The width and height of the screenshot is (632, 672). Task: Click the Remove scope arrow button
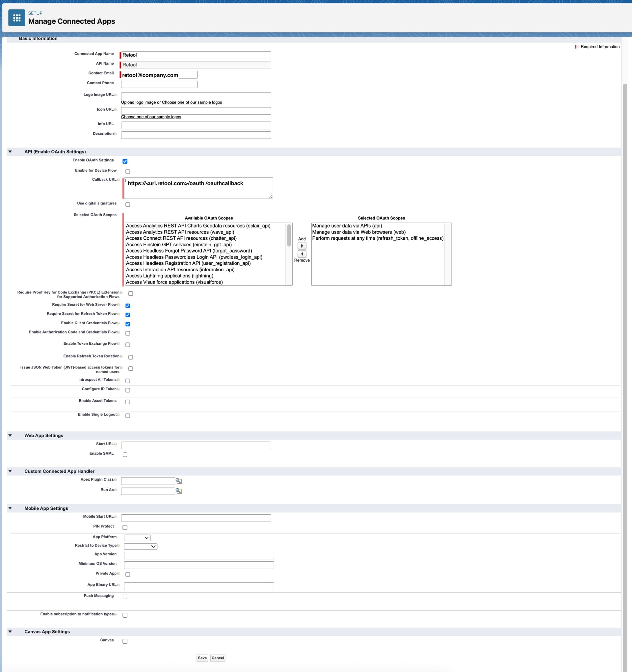tap(302, 254)
